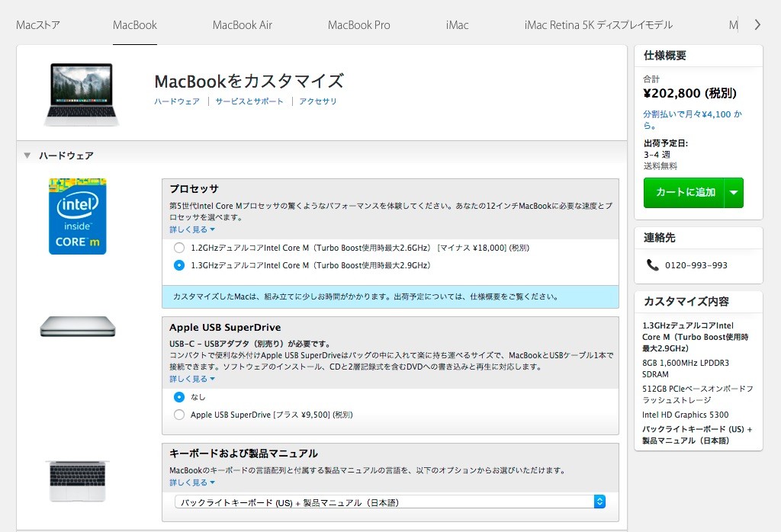The height and width of the screenshot is (532, 781).
Task: Click the カートに追加 button
Action: [683, 192]
